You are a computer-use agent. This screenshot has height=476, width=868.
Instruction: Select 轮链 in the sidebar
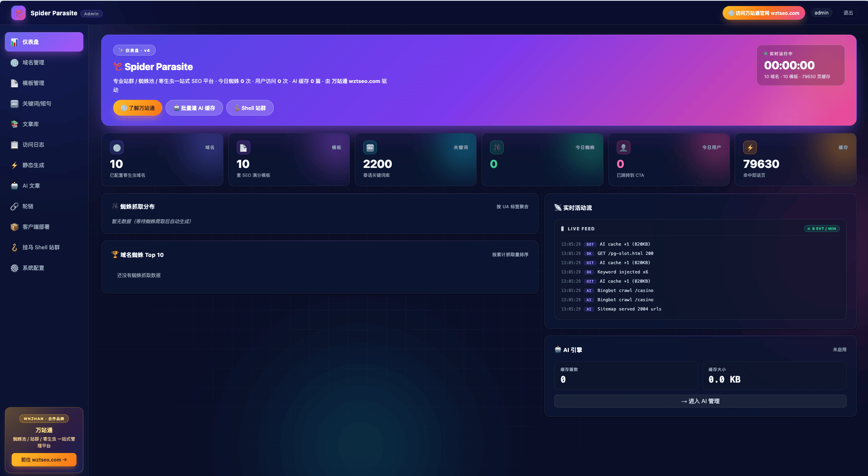point(44,206)
